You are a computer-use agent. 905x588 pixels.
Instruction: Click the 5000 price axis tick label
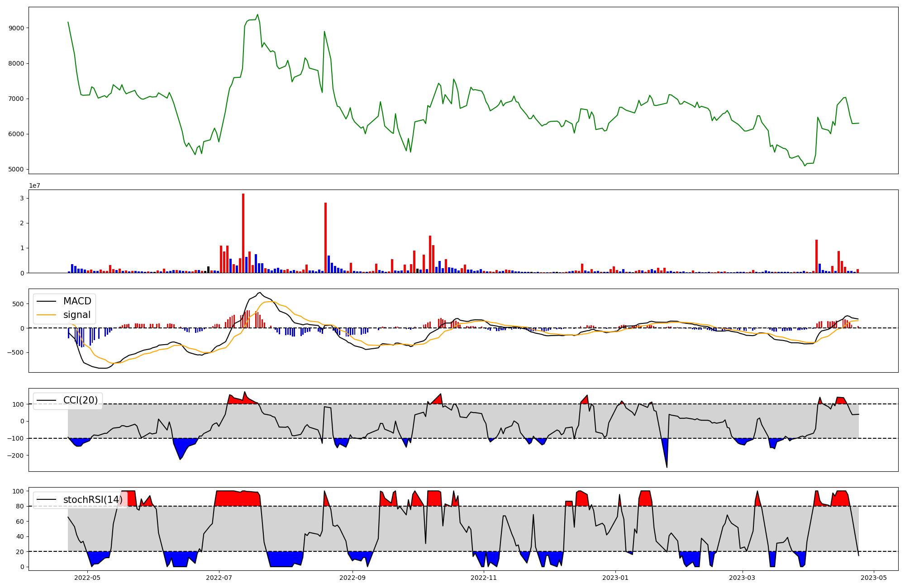(16, 170)
